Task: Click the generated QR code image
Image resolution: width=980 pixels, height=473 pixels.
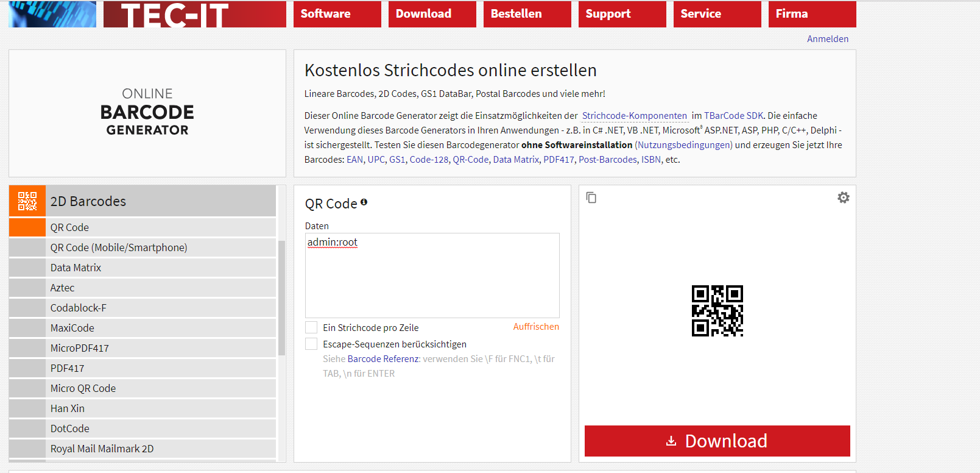Action: point(717,311)
